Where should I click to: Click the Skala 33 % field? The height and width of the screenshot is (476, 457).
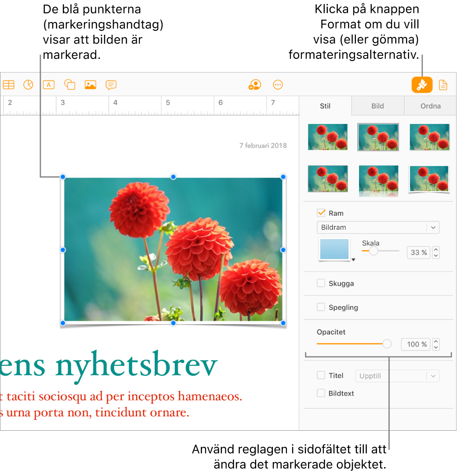(x=418, y=252)
